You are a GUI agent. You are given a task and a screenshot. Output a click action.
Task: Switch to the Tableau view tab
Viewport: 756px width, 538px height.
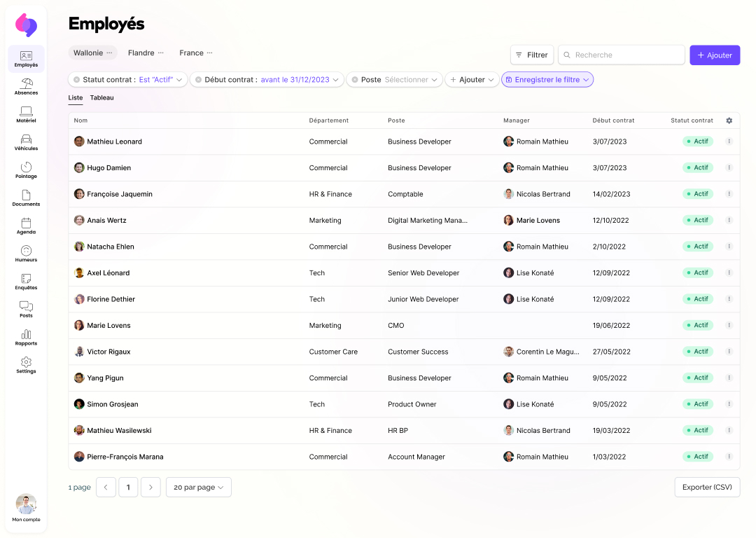101,98
